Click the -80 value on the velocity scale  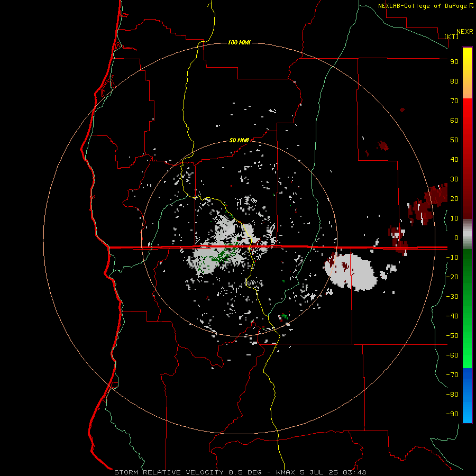tap(452, 395)
